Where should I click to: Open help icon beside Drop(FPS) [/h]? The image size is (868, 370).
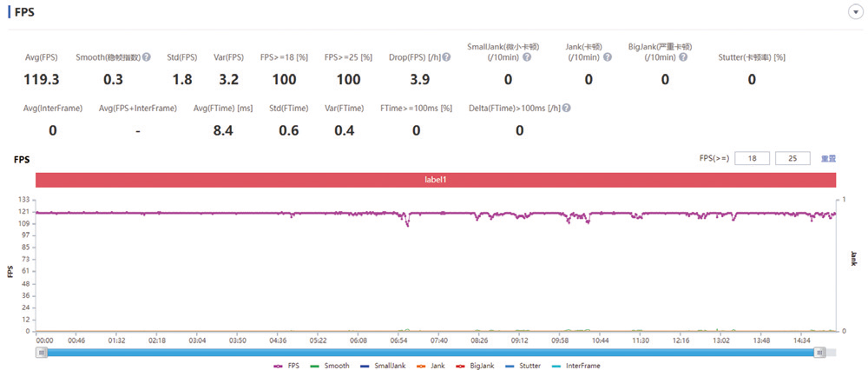(446, 56)
